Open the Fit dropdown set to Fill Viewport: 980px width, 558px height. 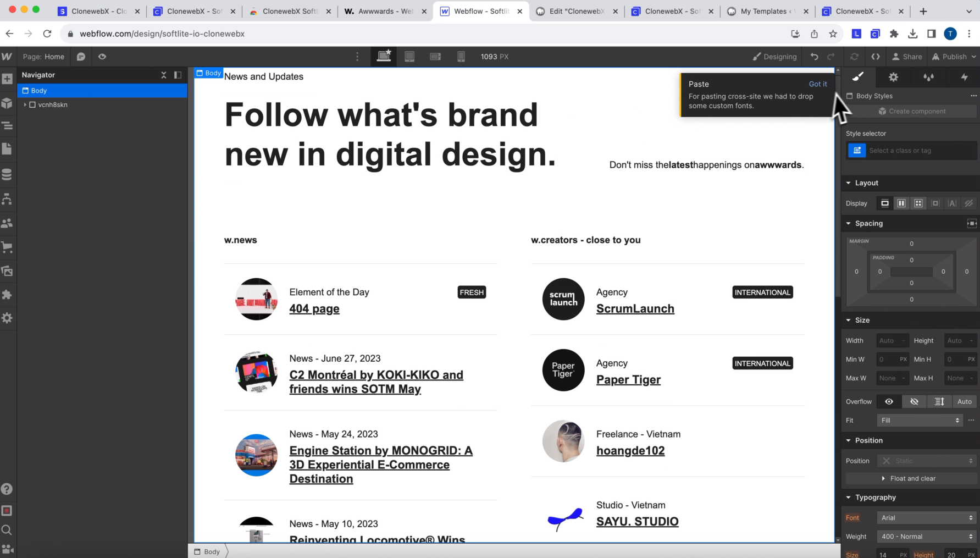[920, 421]
